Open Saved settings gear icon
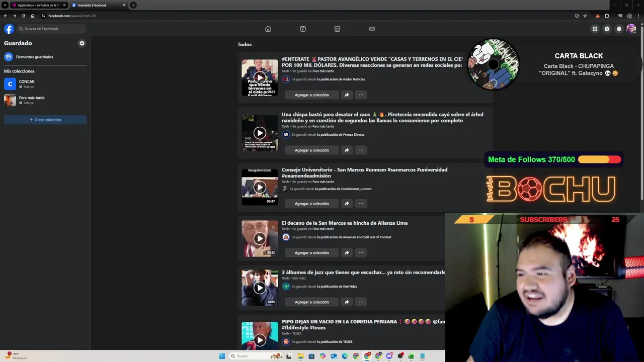Image resolution: width=644 pixels, height=362 pixels. (82, 43)
